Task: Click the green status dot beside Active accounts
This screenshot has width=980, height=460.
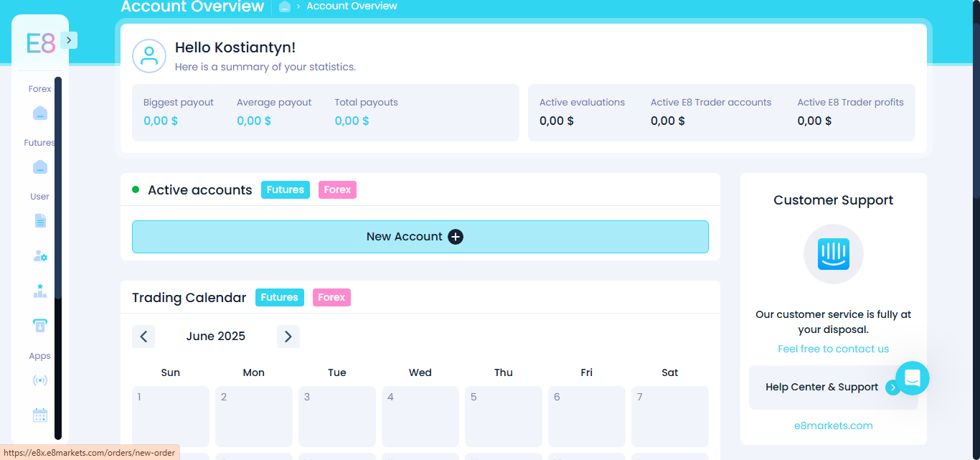Action: click(x=136, y=189)
